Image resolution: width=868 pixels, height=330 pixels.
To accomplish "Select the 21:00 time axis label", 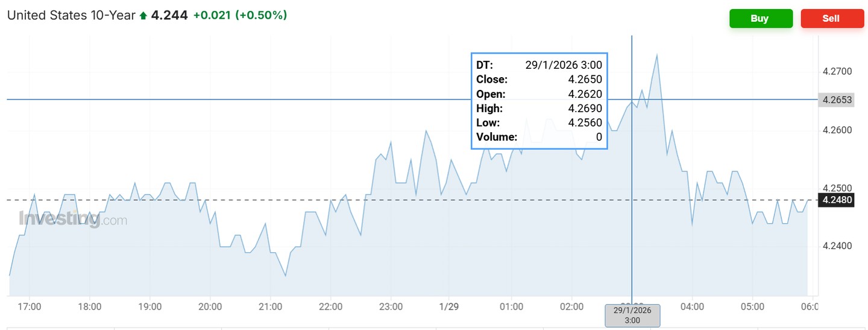I will click(270, 306).
